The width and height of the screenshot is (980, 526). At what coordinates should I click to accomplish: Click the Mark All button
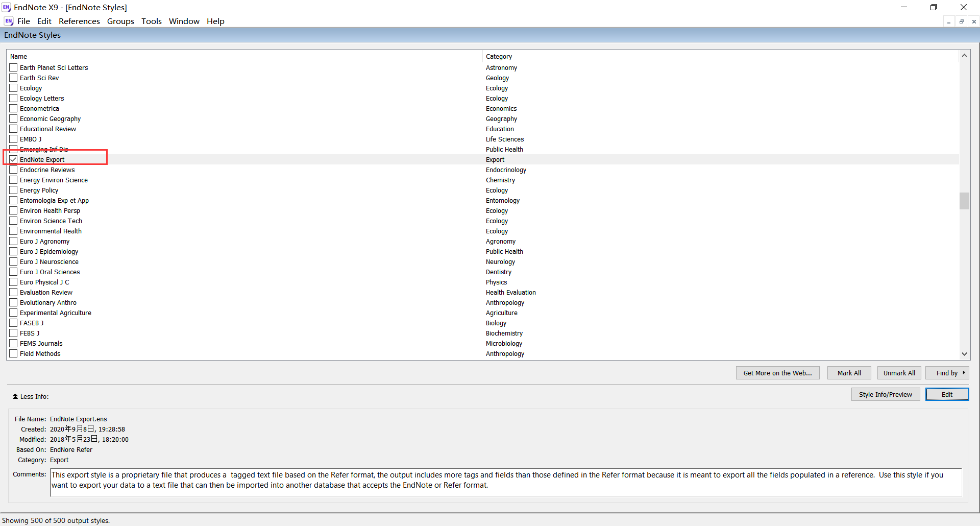[849, 373]
